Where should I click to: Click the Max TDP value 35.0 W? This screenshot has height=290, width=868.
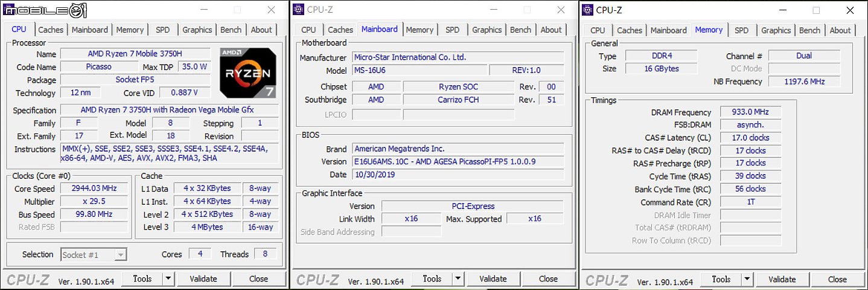(194, 66)
